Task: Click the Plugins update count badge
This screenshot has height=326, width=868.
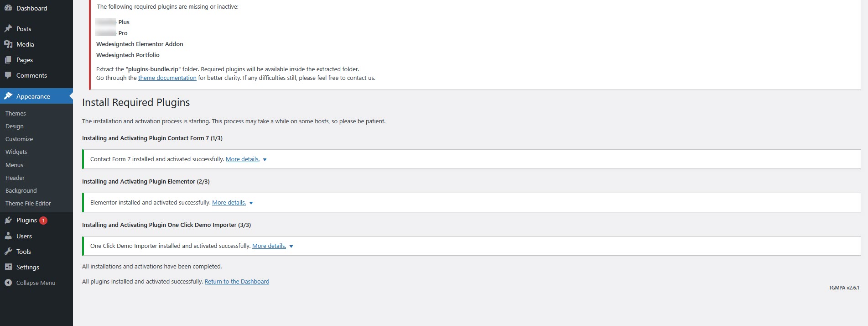Action: [43, 221]
